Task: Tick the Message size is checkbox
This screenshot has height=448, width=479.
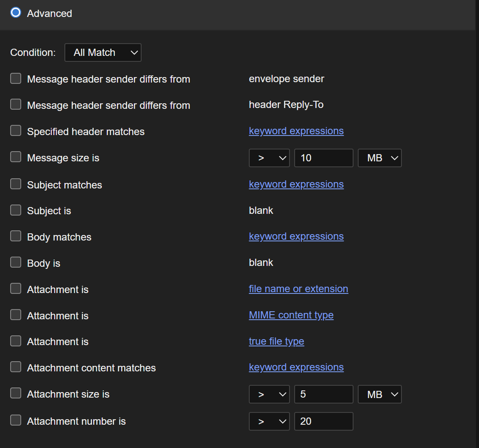Action: (16, 158)
